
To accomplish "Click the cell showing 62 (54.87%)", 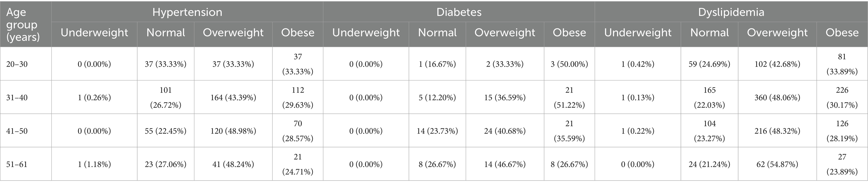I will click(x=777, y=164).
